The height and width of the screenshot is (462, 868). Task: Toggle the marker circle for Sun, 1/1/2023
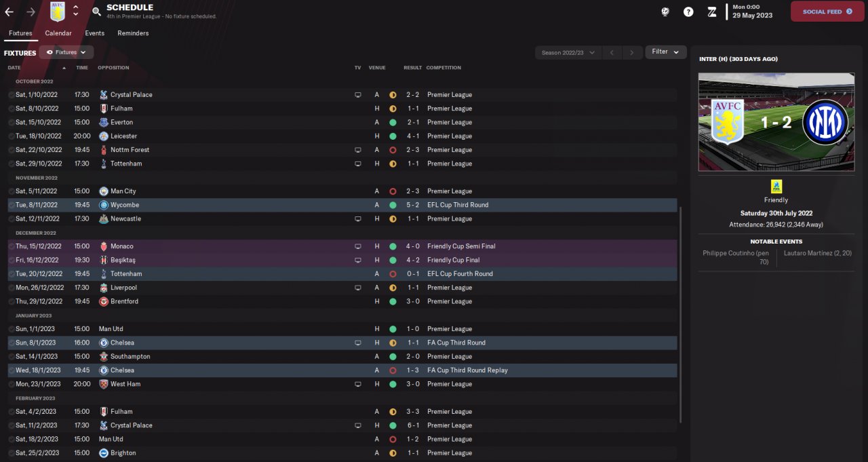pyautogui.click(x=12, y=329)
